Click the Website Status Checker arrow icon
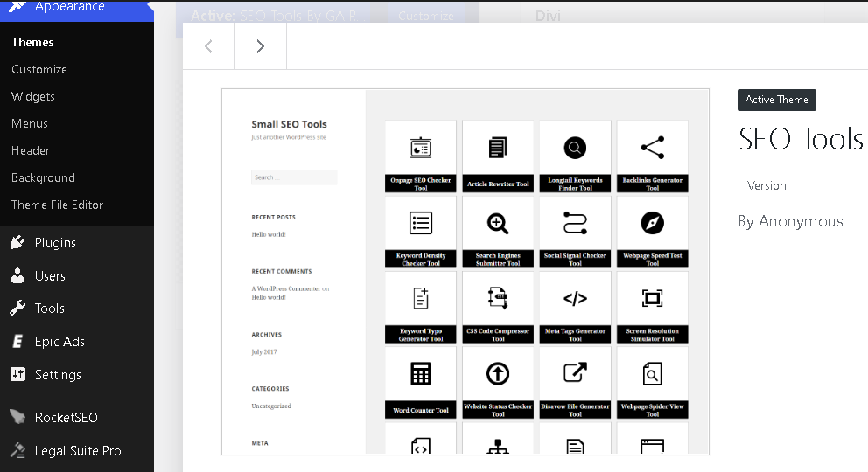 tap(498, 373)
